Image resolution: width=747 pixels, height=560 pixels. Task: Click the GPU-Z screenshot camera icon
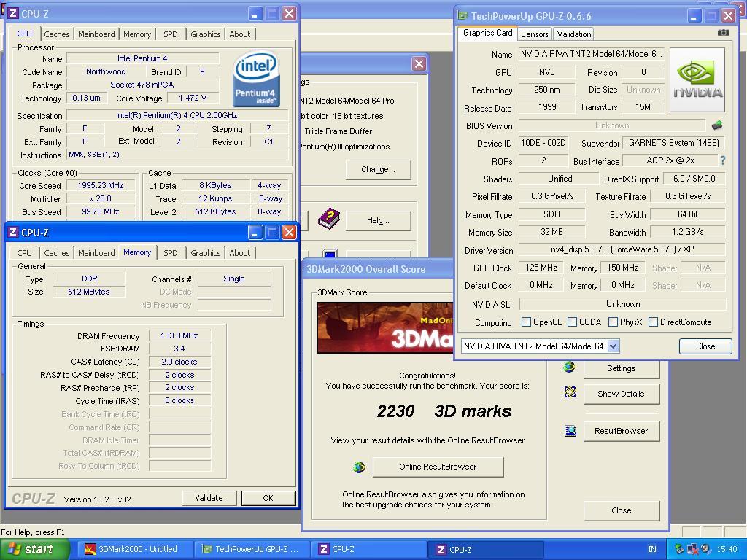tap(723, 33)
